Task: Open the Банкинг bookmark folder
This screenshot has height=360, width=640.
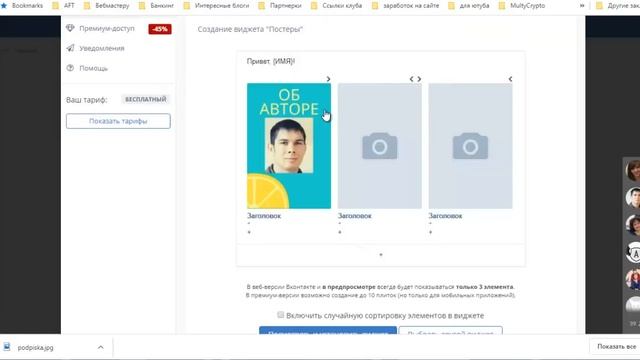Action: 156,6
